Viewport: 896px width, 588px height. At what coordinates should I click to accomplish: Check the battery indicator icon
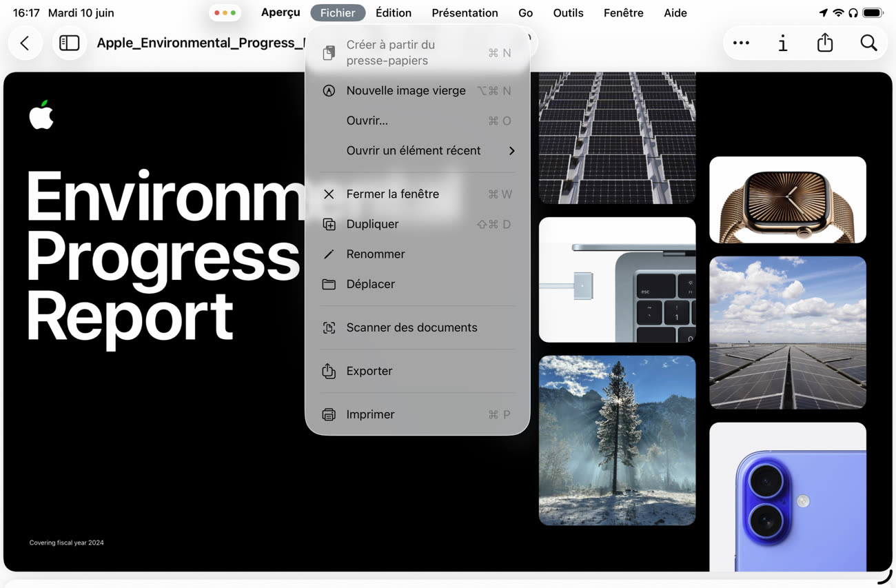tap(873, 12)
